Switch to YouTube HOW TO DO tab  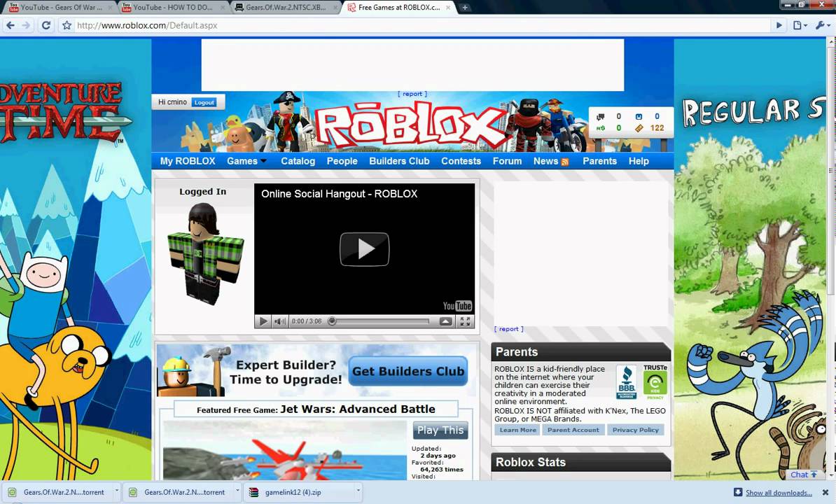tap(173, 8)
